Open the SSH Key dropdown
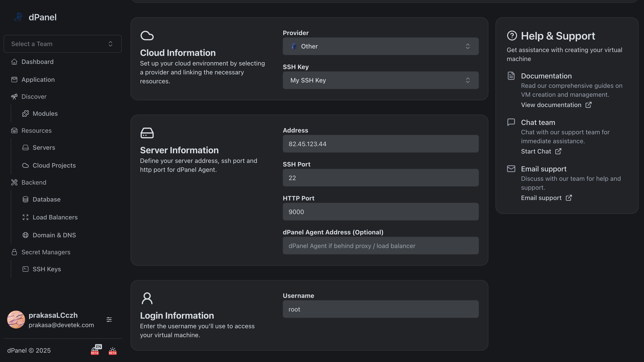The width and height of the screenshot is (644, 362). click(x=381, y=80)
